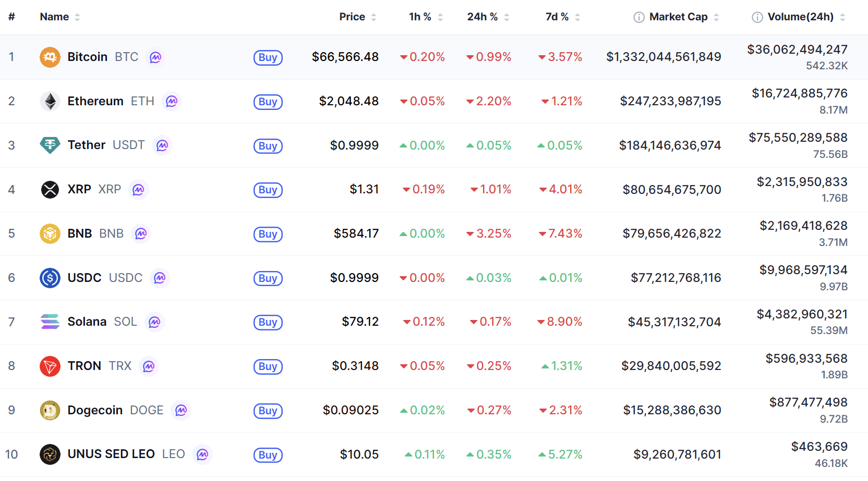Open the purple badge icon beside XRP ticker
The width and height of the screenshot is (868, 481).
click(138, 190)
